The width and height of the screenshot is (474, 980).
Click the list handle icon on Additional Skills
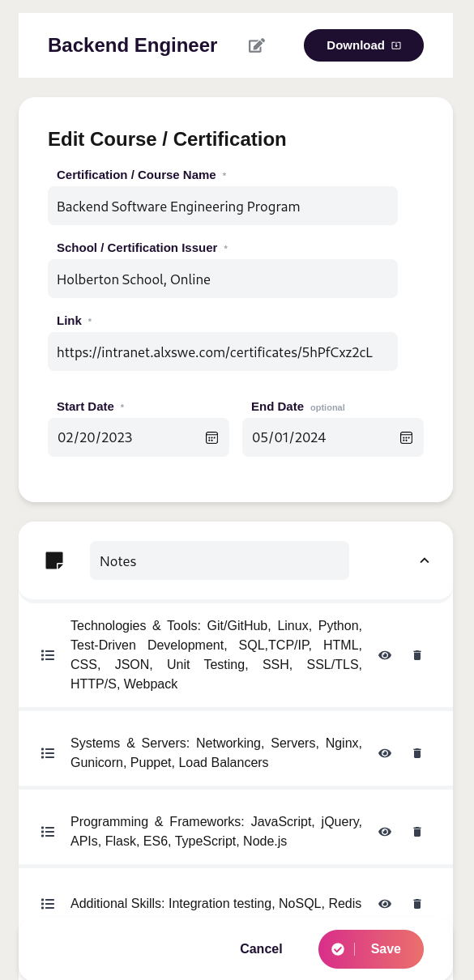coord(48,904)
